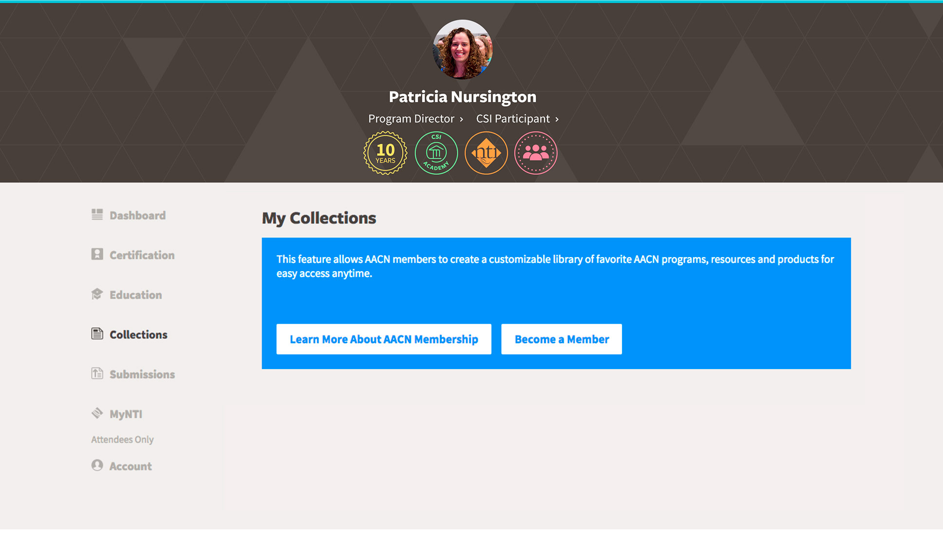Expand the CSI Participant chevron

click(x=557, y=119)
